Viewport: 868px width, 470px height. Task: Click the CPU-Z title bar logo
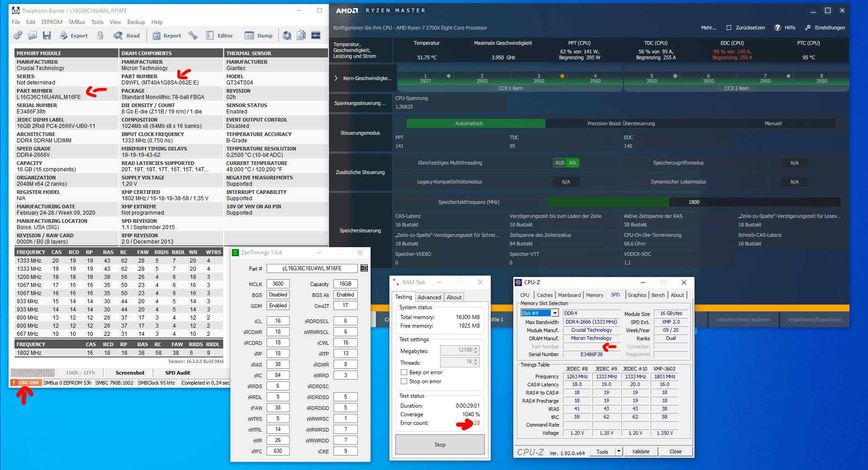click(518, 282)
